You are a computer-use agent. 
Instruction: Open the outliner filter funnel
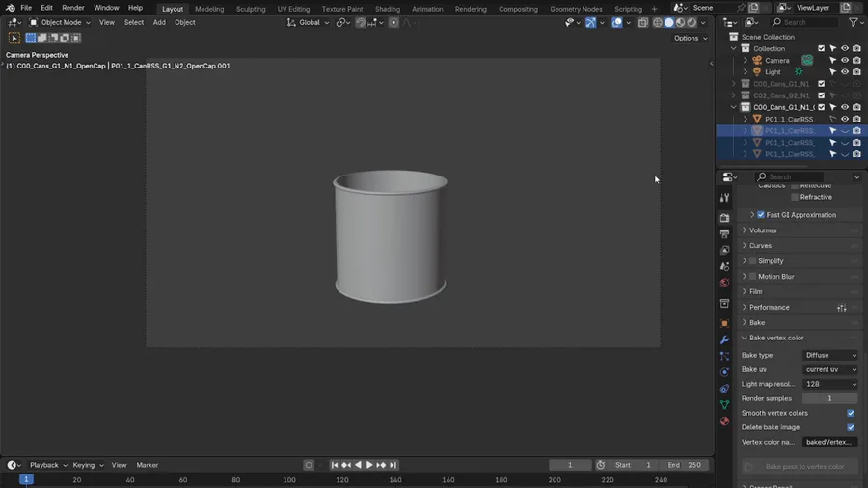(x=854, y=22)
